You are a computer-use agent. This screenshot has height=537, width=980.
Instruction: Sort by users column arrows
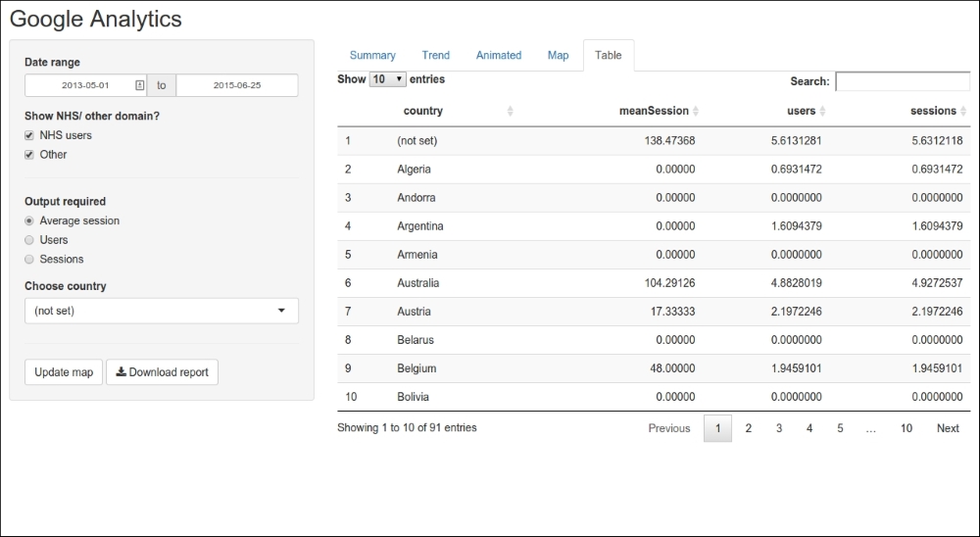pos(822,112)
